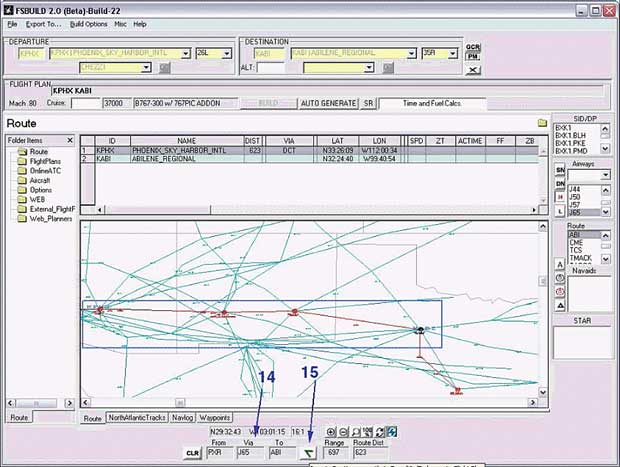Click the red circular navaid icon
This screenshot has width=620, height=467.
coord(560,292)
